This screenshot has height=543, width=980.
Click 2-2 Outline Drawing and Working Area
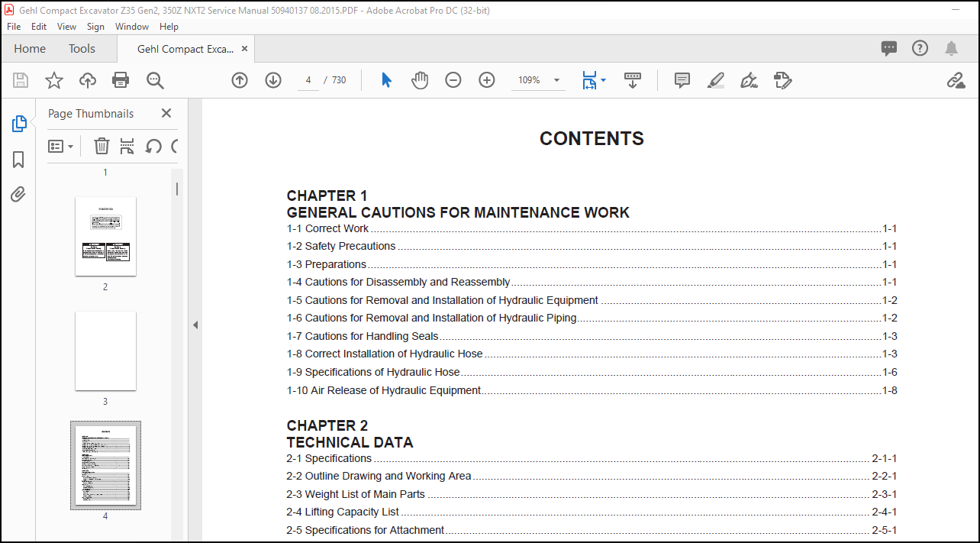pyautogui.click(x=592, y=476)
